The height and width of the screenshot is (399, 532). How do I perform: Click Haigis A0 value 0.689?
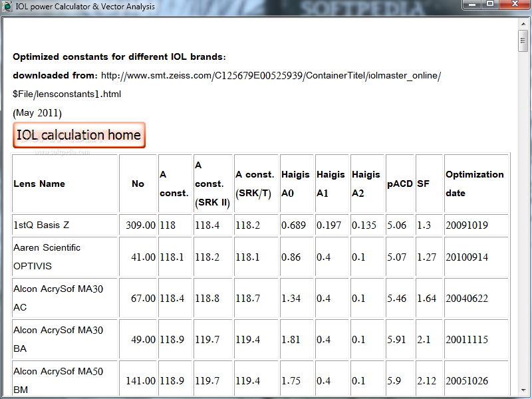(x=293, y=225)
